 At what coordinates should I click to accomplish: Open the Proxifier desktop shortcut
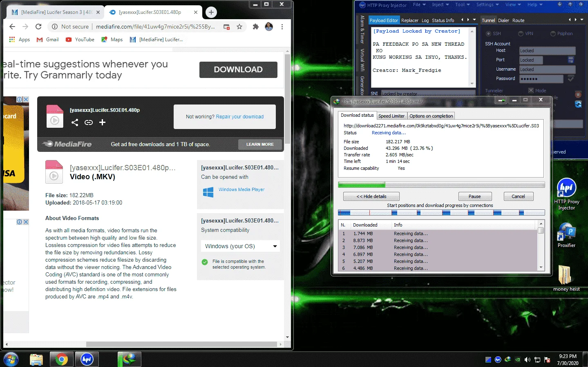click(x=566, y=235)
